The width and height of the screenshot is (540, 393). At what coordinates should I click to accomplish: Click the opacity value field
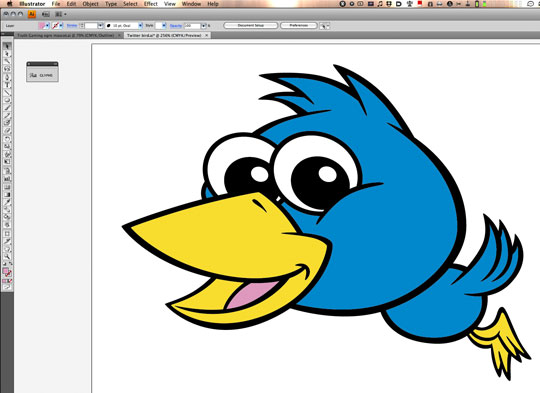[193, 25]
